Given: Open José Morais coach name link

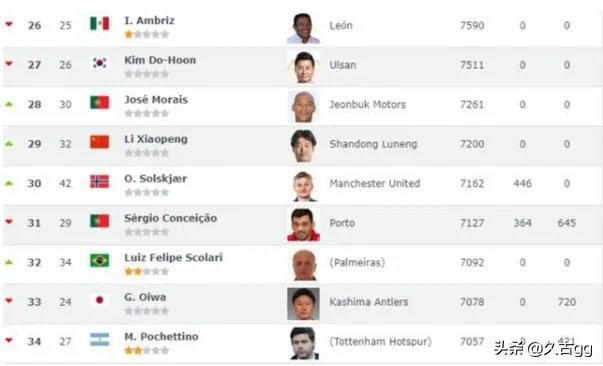Looking at the screenshot, I should click(x=156, y=100).
